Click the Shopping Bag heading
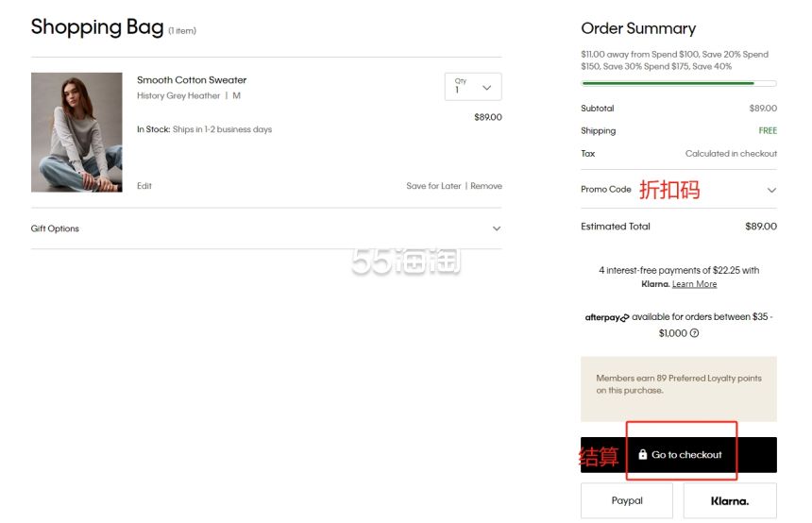Screen dimensions: 812x523 [97, 27]
